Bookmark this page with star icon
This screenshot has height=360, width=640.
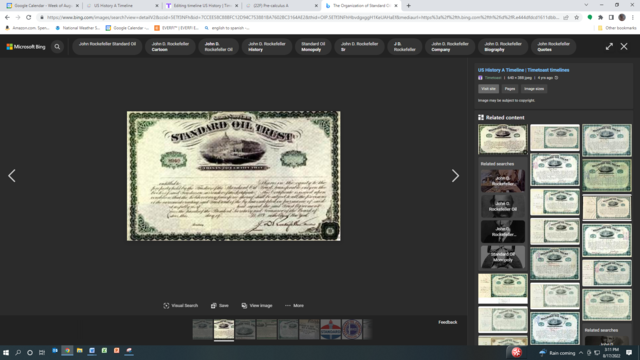tap(577, 18)
